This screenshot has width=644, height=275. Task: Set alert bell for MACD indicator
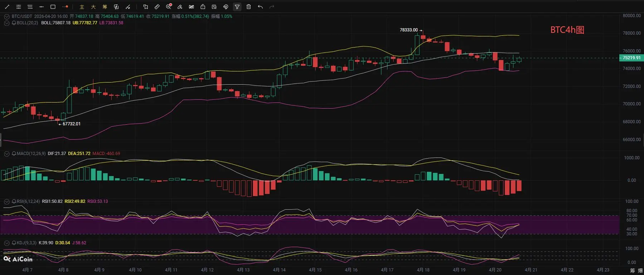tap(14, 154)
